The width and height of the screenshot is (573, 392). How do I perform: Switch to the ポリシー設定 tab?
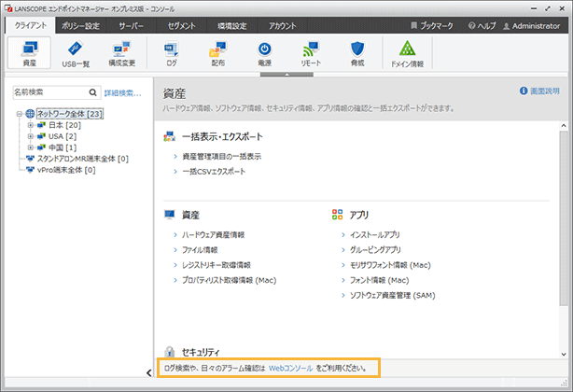(79, 26)
